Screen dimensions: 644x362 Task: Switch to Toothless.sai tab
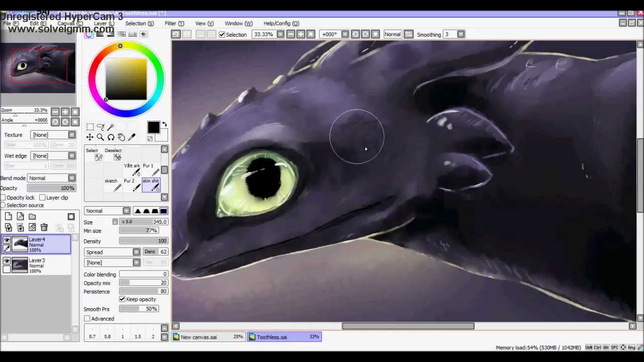click(x=284, y=337)
